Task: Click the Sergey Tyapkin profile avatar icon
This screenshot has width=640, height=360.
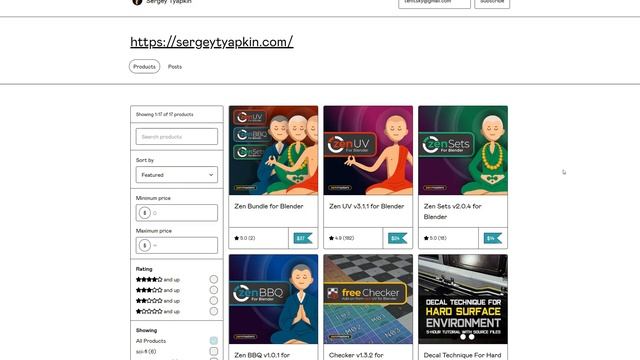Action: (x=137, y=2)
